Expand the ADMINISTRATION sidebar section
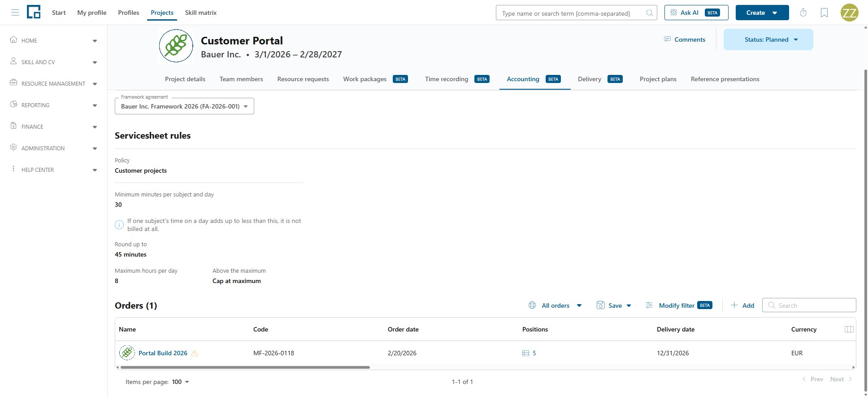The image size is (868, 397). coord(53,148)
